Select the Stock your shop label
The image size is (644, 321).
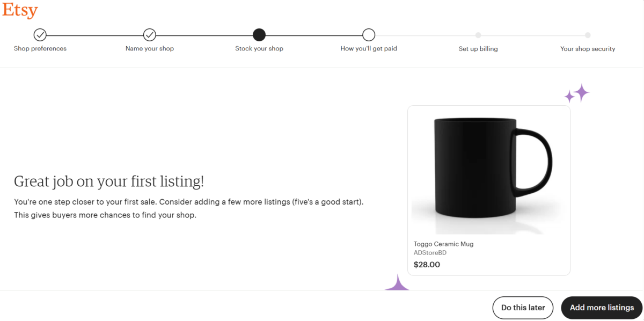(259, 48)
